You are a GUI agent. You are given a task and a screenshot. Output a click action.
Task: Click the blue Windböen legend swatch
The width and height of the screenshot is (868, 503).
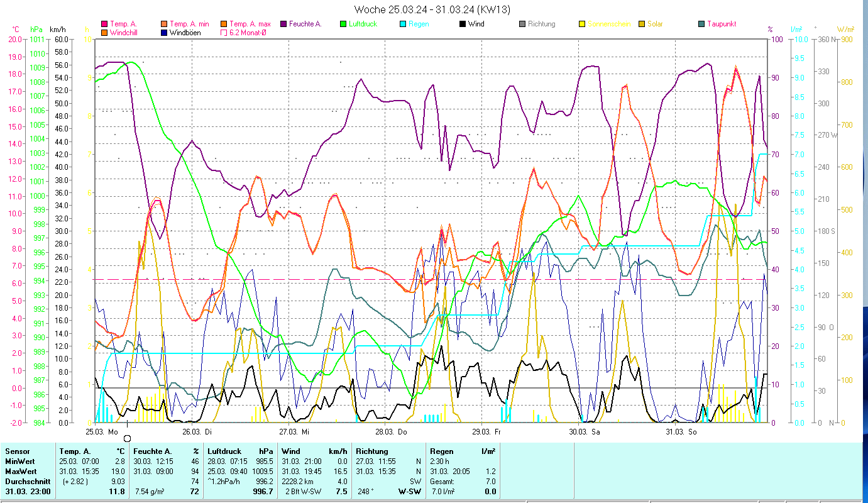click(165, 32)
